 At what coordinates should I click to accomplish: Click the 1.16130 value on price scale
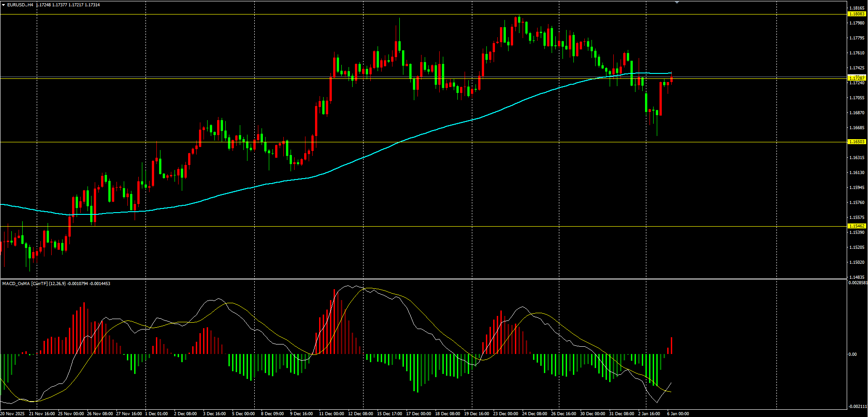point(856,173)
